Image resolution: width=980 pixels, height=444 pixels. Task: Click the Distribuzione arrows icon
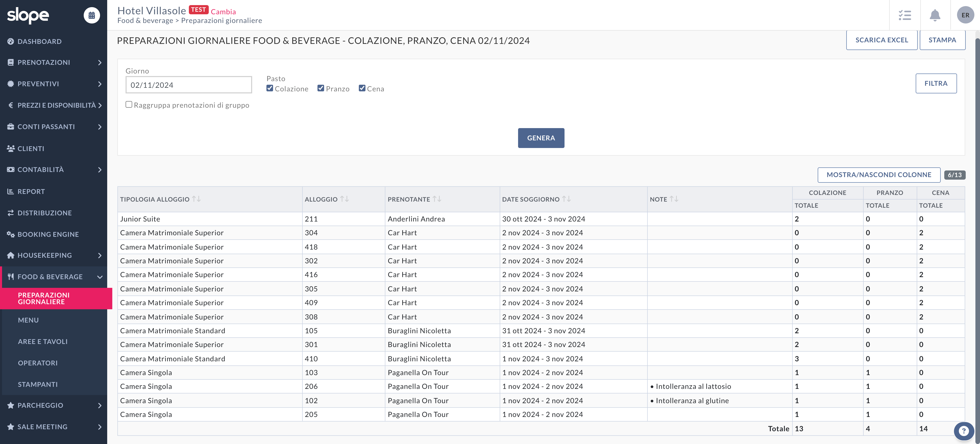[11, 213]
